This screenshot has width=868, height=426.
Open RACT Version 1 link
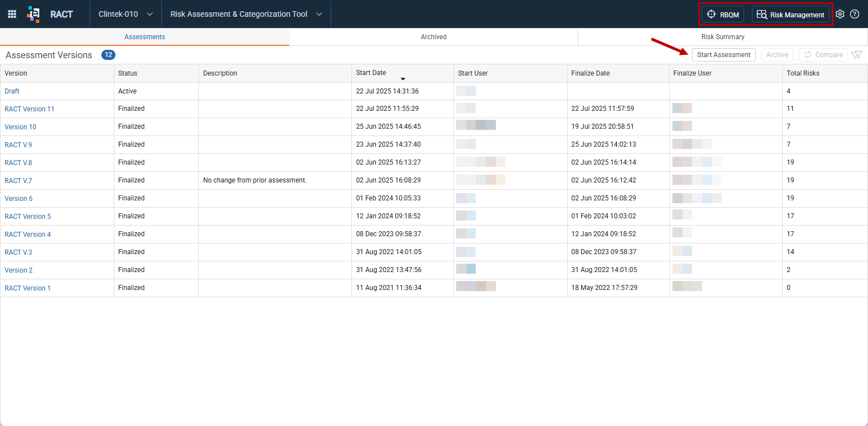(x=27, y=288)
